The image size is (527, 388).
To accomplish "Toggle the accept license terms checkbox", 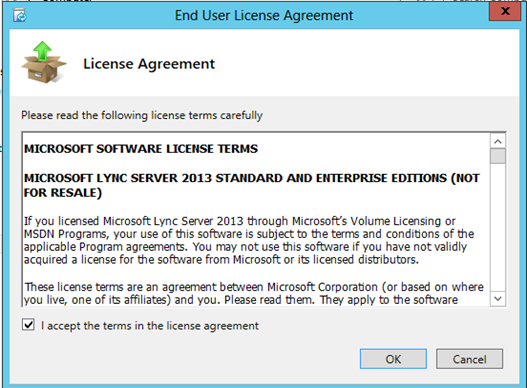I will click(28, 325).
